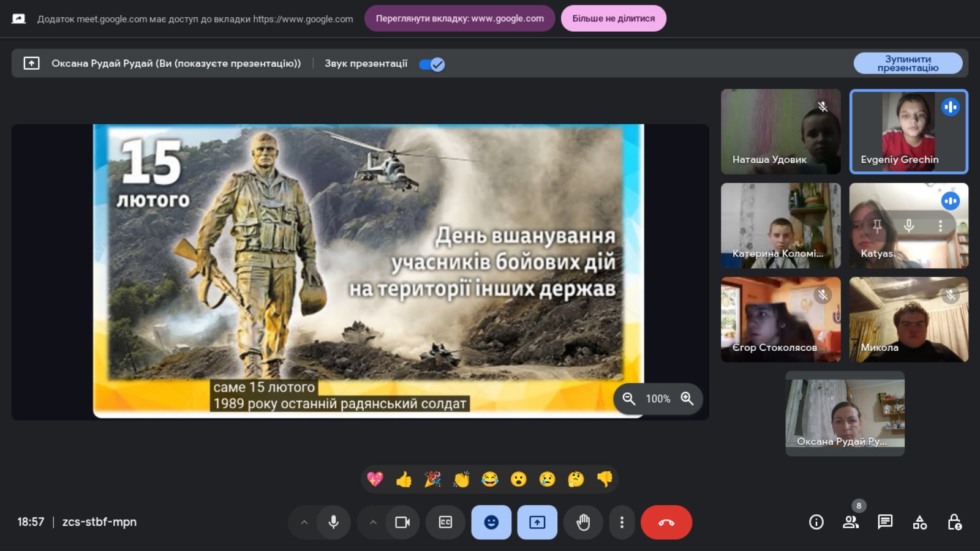Toggle presentation audio switch
The width and height of the screenshot is (980, 551).
[x=432, y=64]
